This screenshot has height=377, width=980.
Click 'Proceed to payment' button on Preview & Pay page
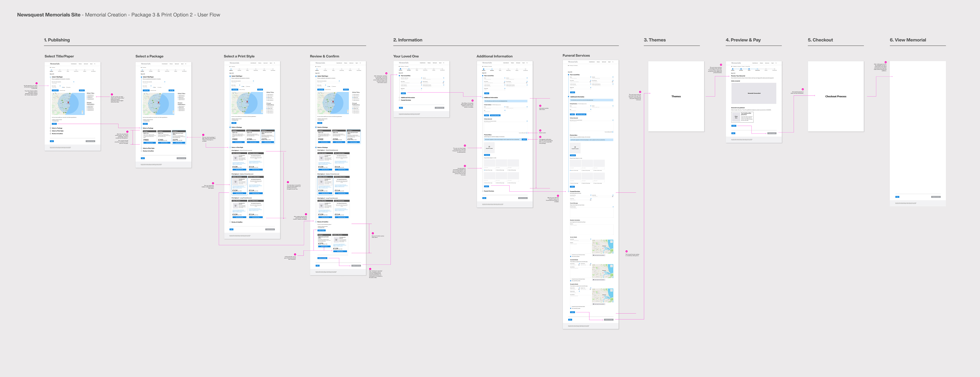(x=772, y=133)
